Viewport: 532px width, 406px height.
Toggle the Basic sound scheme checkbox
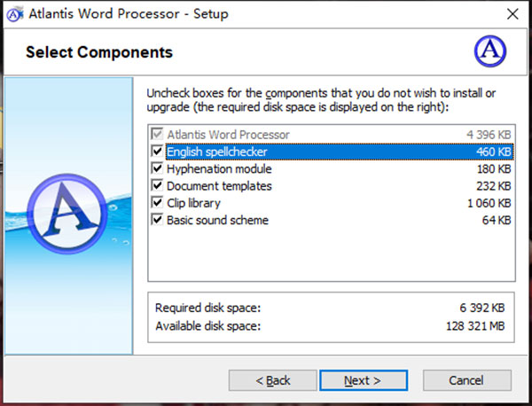point(159,220)
